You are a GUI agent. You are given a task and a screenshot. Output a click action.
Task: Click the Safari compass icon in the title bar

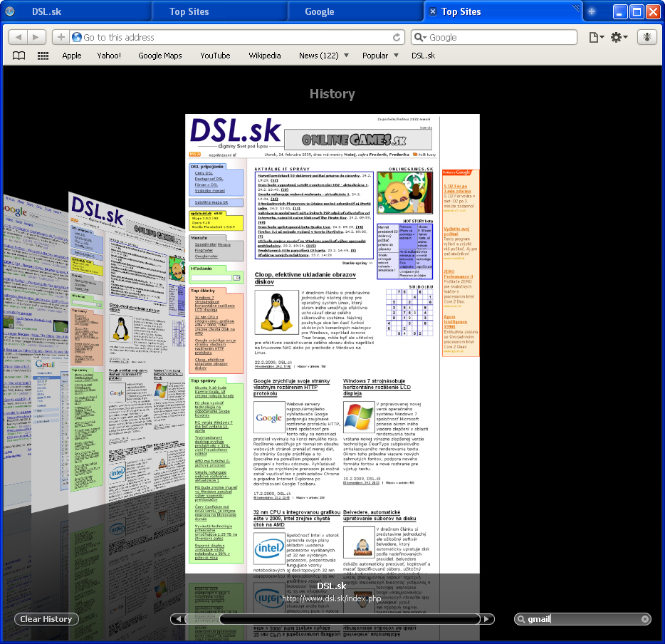pos(10,11)
